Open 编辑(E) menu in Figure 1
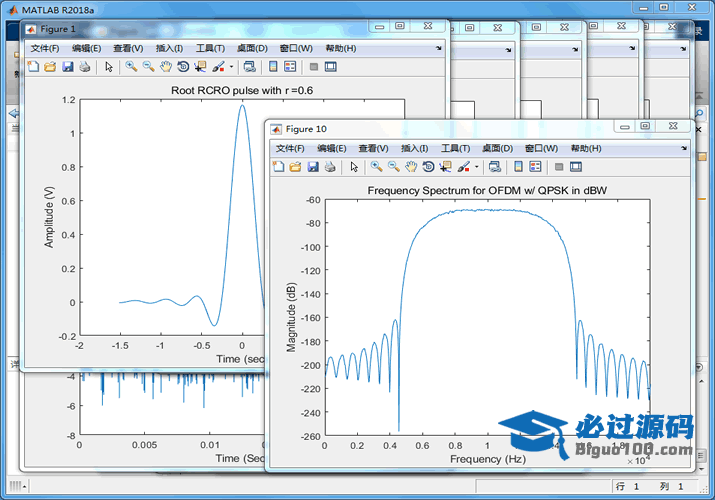This screenshot has height=500, width=715. pos(86,48)
